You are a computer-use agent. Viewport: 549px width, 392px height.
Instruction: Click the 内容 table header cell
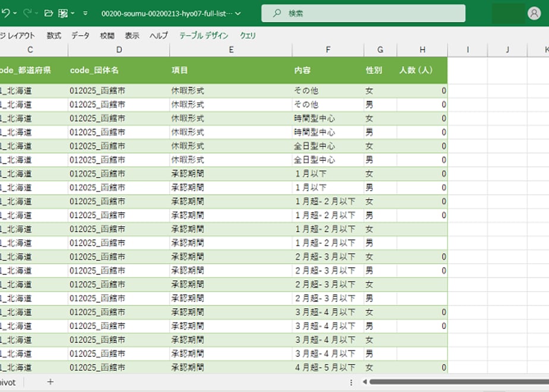(328, 70)
